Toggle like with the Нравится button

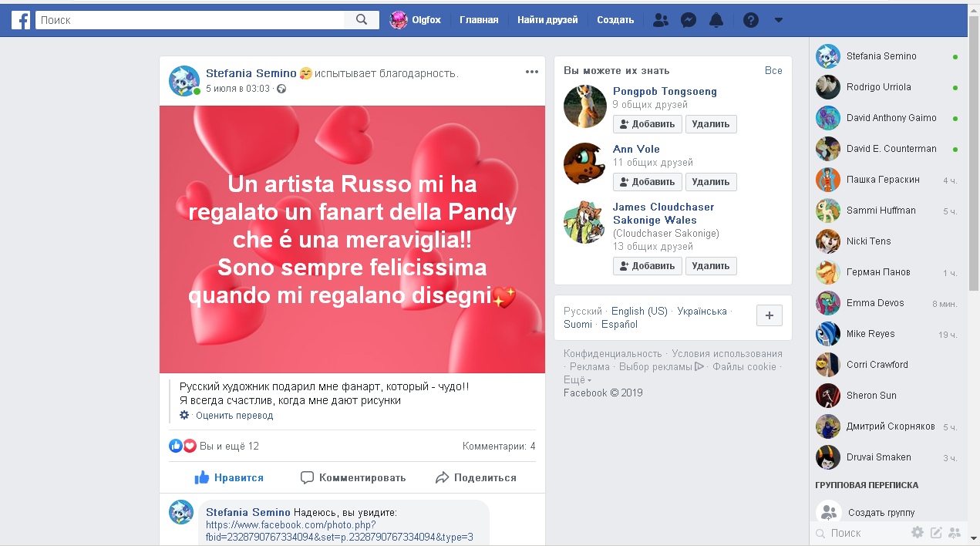pos(229,477)
